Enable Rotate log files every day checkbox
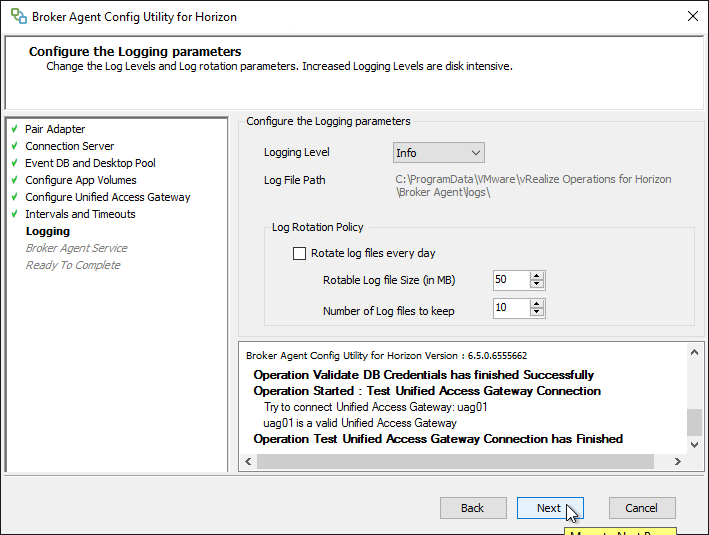 299,253
